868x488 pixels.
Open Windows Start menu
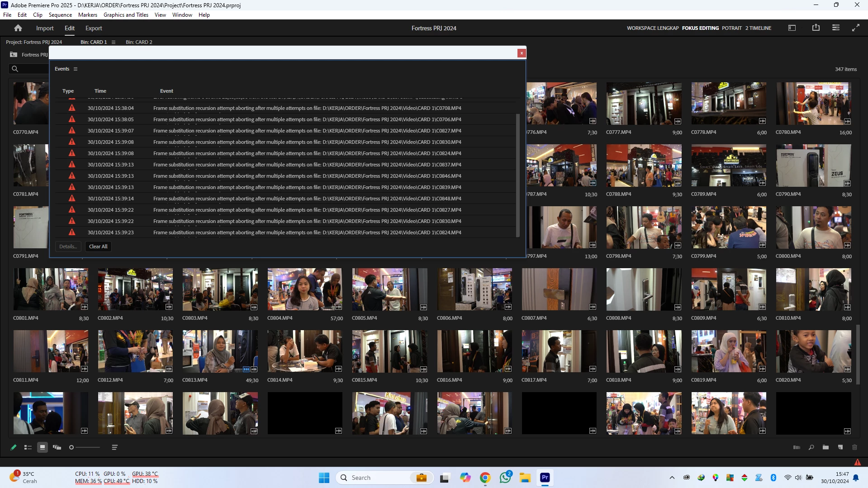(324, 478)
